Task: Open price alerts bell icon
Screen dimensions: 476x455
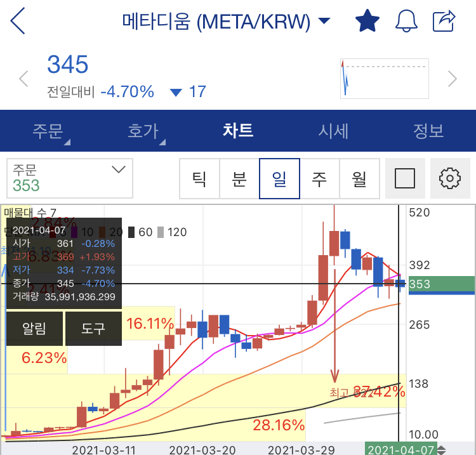Action: pos(406,21)
